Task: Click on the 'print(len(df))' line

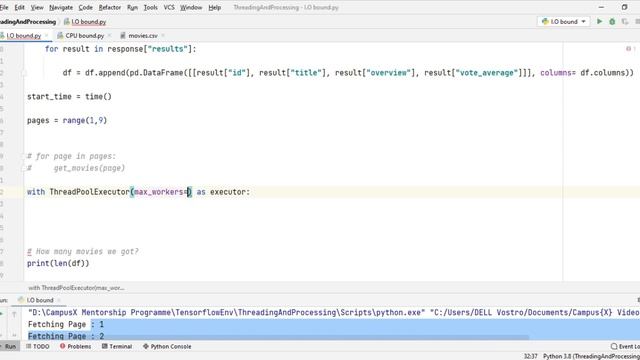Action: (x=58, y=263)
